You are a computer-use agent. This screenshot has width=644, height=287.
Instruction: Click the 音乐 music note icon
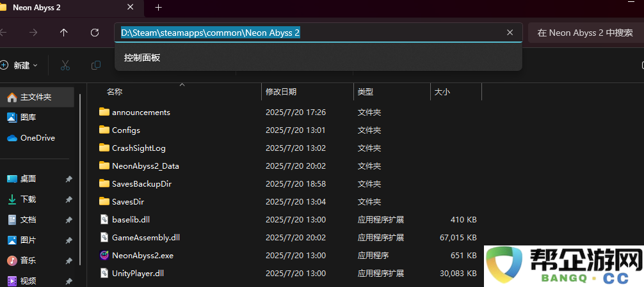coord(12,260)
